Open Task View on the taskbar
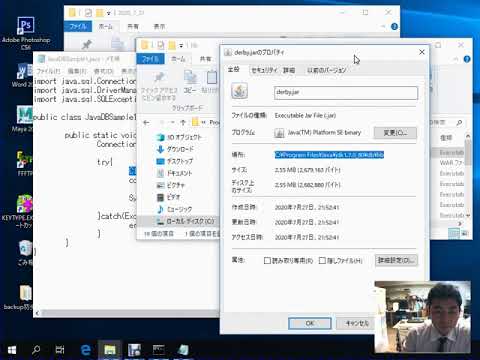 60,350
